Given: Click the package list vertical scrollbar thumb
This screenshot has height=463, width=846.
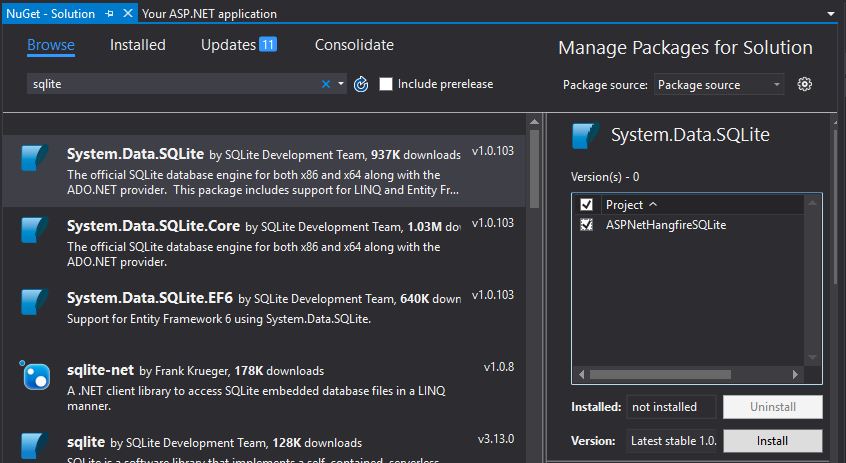Looking at the screenshot, I should pos(534,169).
